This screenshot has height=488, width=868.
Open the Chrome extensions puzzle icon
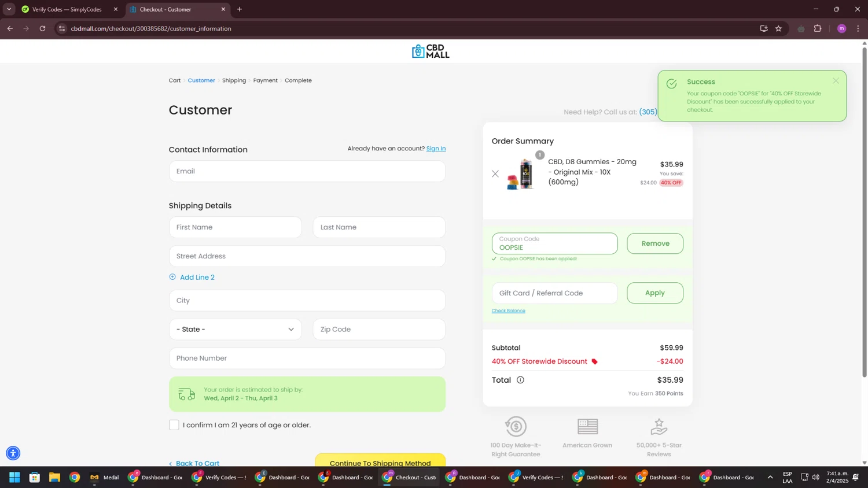pos(818,28)
